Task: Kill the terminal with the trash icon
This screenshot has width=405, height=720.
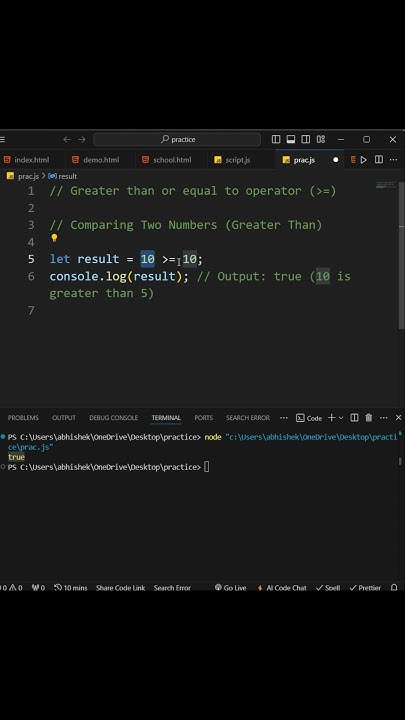Action: click(368, 417)
